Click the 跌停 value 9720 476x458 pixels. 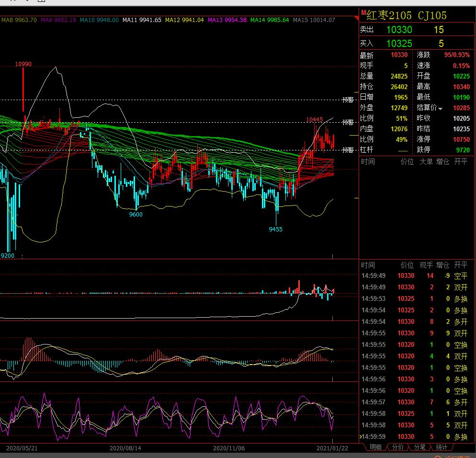pyautogui.click(x=463, y=150)
